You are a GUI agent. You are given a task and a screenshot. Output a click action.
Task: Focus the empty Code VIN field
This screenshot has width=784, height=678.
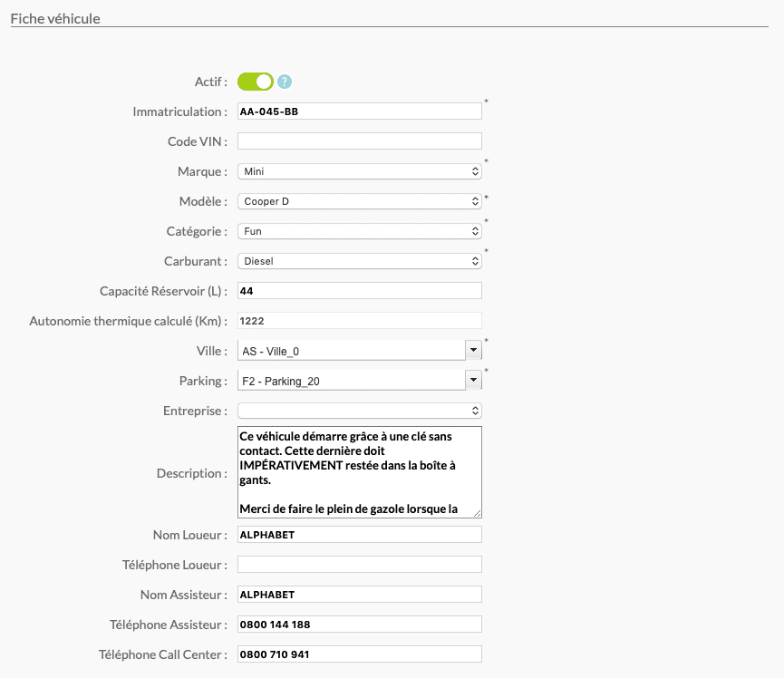[x=360, y=141]
